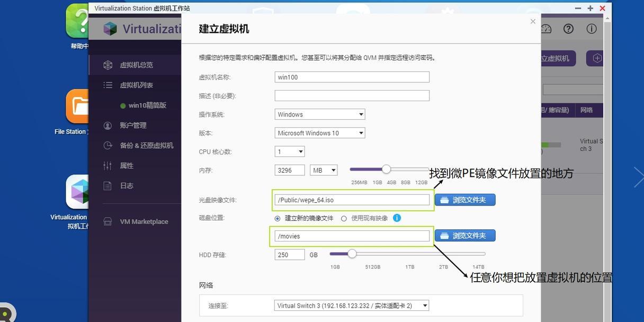Screen dimensions: 644x322
Task: Click the 内存 value field 3296
Action: tap(290, 170)
